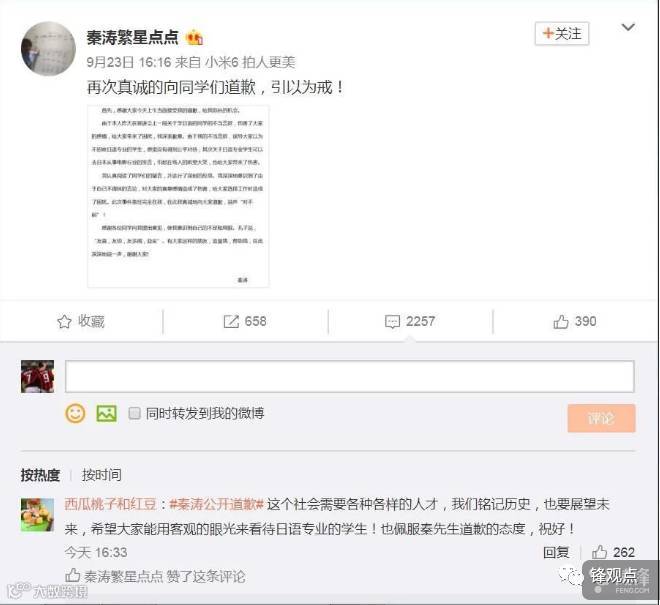Click the 秦涛繁星点点 profile avatar

tap(48, 49)
